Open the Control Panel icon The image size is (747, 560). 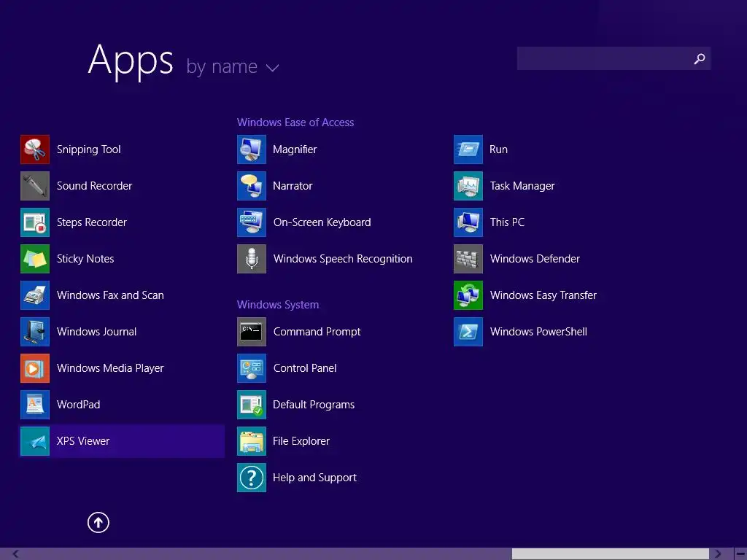tap(252, 368)
